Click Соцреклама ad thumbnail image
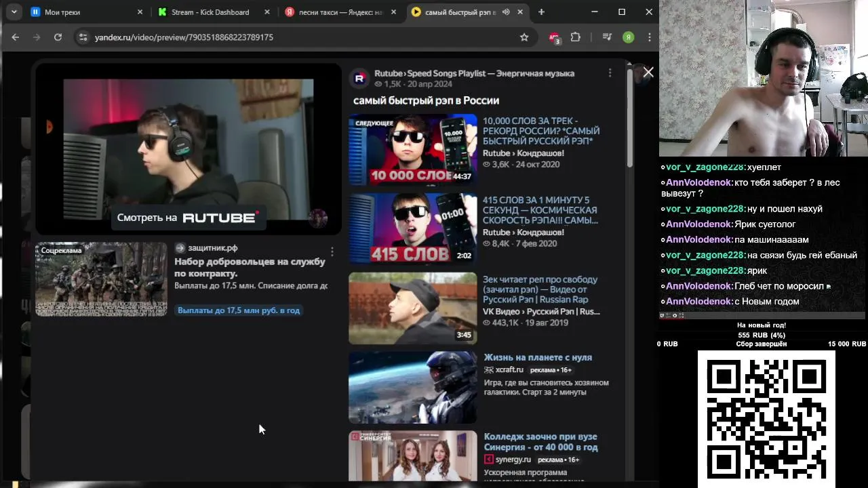The height and width of the screenshot is (488, 868). (x=101, y=279)
